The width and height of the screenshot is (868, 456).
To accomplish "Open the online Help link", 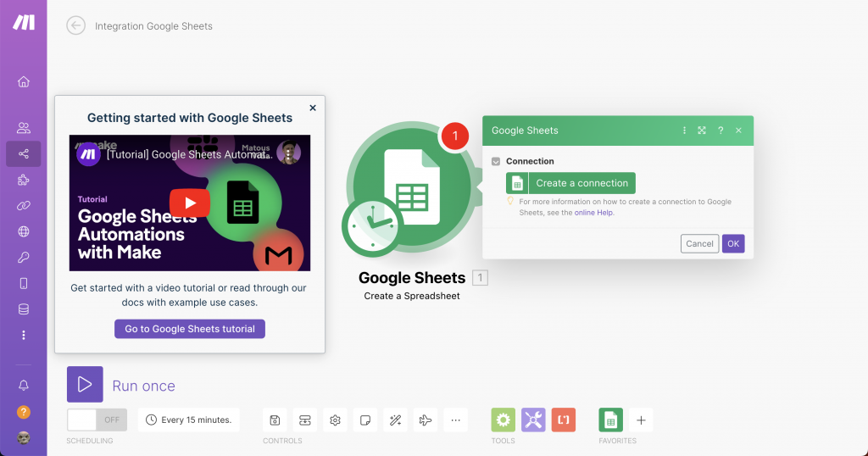I will coord(593,213).
